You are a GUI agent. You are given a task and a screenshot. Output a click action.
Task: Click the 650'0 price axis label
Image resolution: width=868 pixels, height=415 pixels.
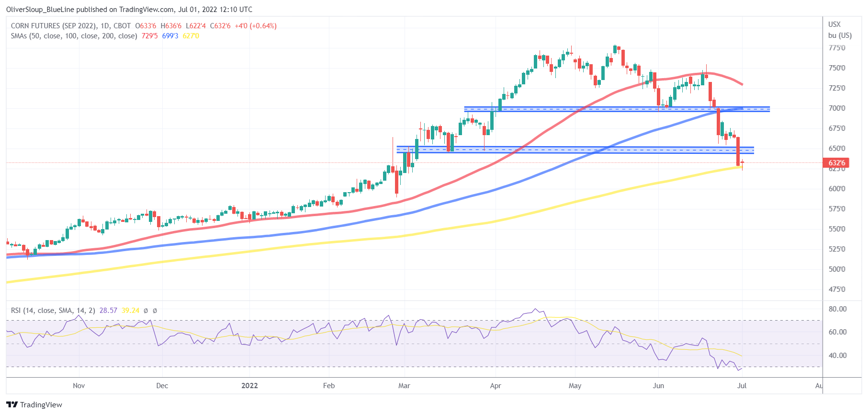pyautogui.click(x=837, y=149)
